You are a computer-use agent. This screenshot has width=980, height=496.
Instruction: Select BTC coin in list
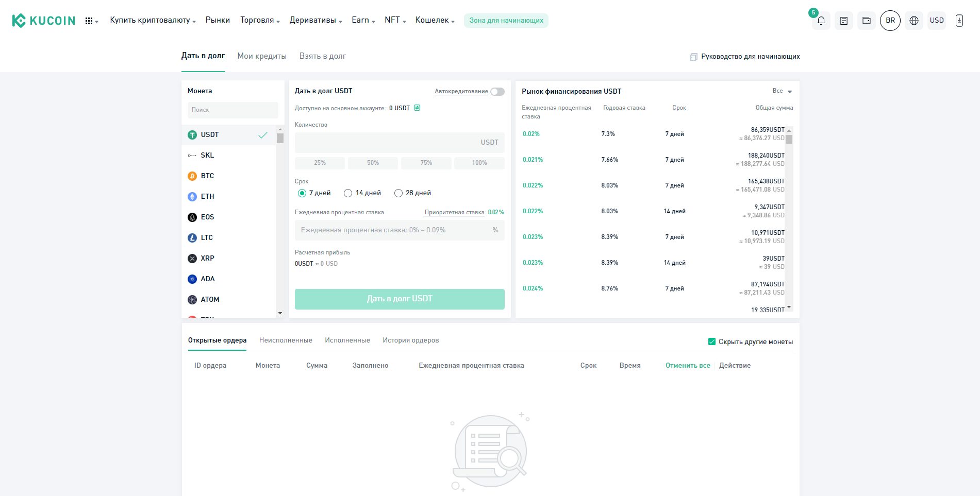click(x=229, y=176)
